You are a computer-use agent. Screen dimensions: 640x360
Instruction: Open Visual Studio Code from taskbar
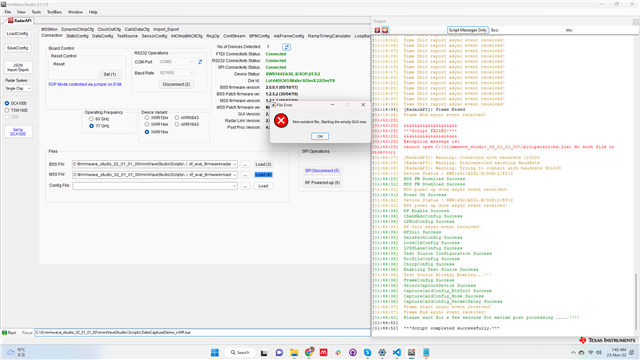click(x=397, y=353)
